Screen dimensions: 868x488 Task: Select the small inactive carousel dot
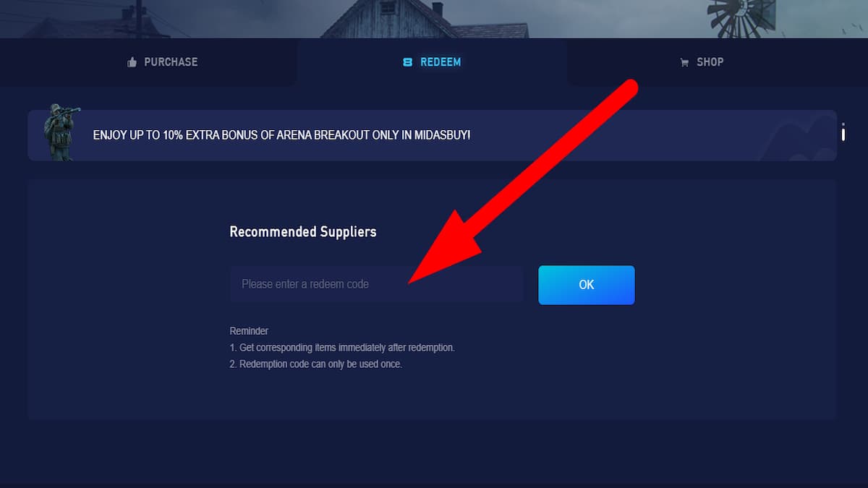point(843,125)
